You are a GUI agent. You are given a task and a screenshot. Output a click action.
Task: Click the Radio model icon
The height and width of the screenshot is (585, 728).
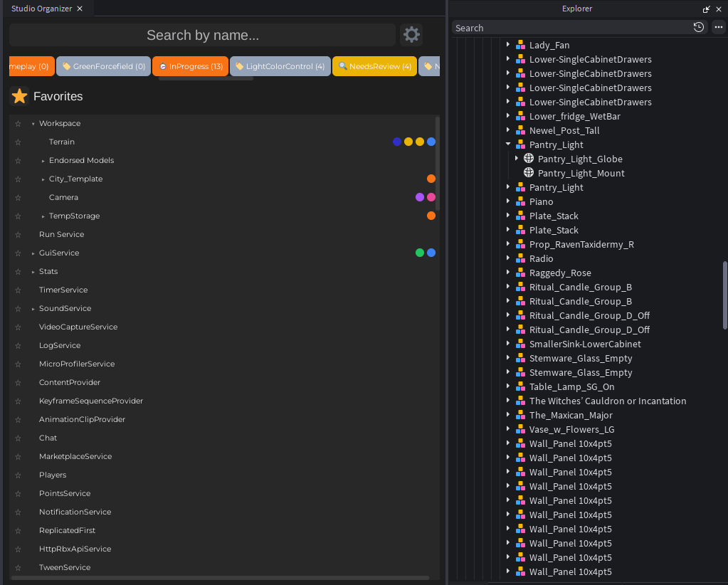pos(520,258)
